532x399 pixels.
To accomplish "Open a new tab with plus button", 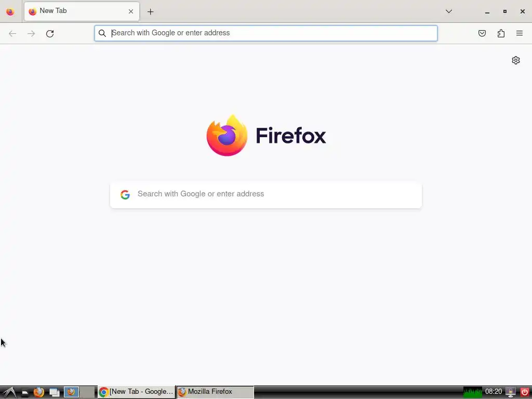I will coord(150,11).
